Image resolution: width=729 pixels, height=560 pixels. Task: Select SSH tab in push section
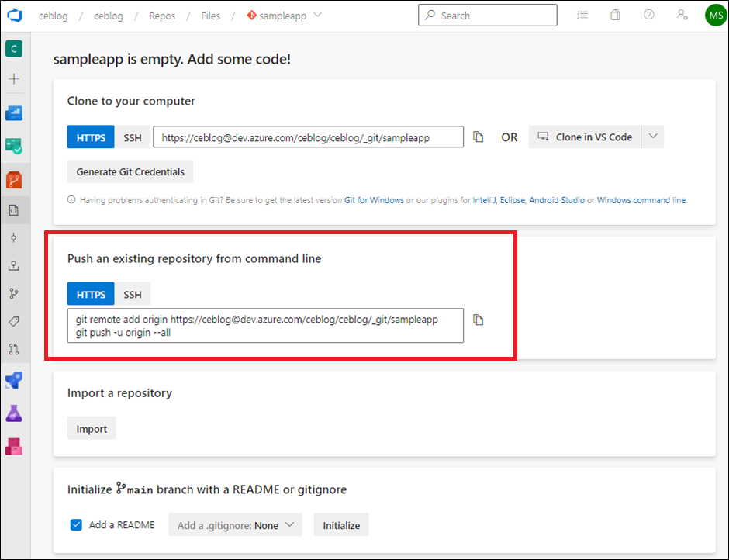tap(133, 294)
